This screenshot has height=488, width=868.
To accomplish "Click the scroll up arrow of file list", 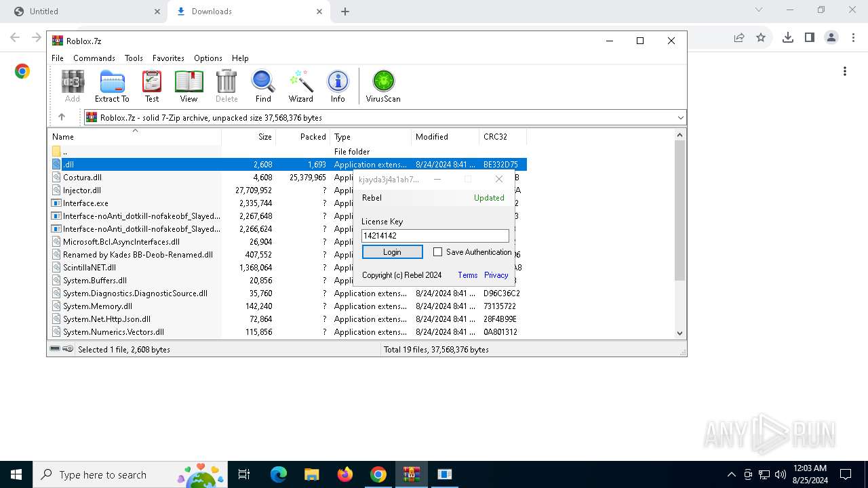I will [x=680, y=135].
